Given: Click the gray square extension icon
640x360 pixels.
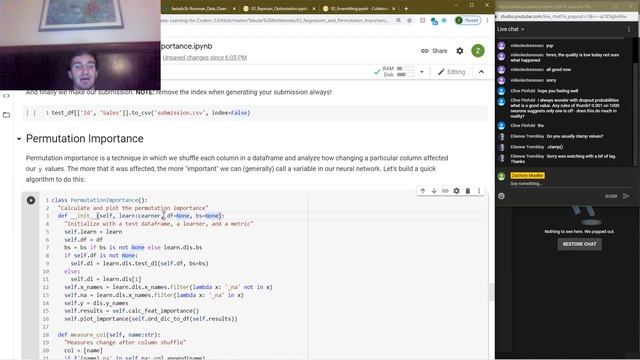Looking at the screenshot, I should point(422,20).
